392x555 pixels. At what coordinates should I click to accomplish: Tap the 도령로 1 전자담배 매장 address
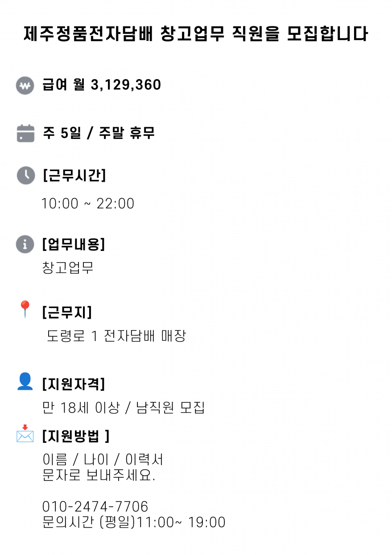pos(116,336)
